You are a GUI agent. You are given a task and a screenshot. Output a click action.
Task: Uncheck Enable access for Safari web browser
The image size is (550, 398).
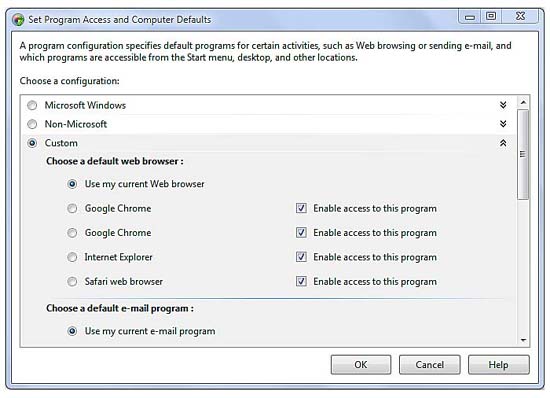pos(301,281)
